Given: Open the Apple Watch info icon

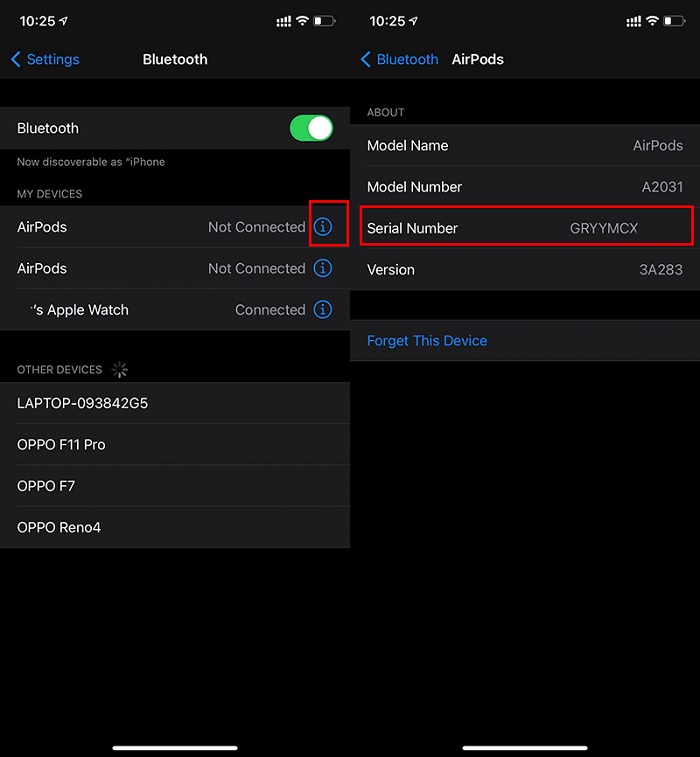Looking at the screenshot, I should click(323, 310).
